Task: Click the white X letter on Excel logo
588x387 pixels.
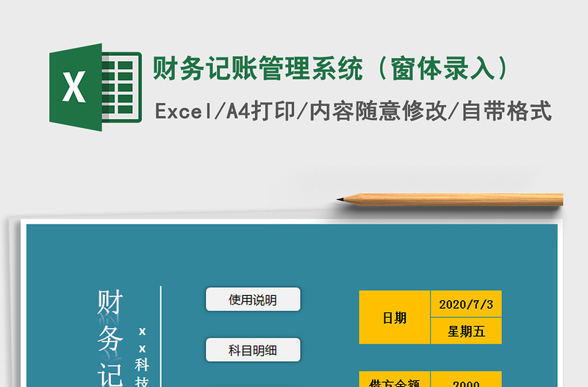Action: tap(74, 88)
